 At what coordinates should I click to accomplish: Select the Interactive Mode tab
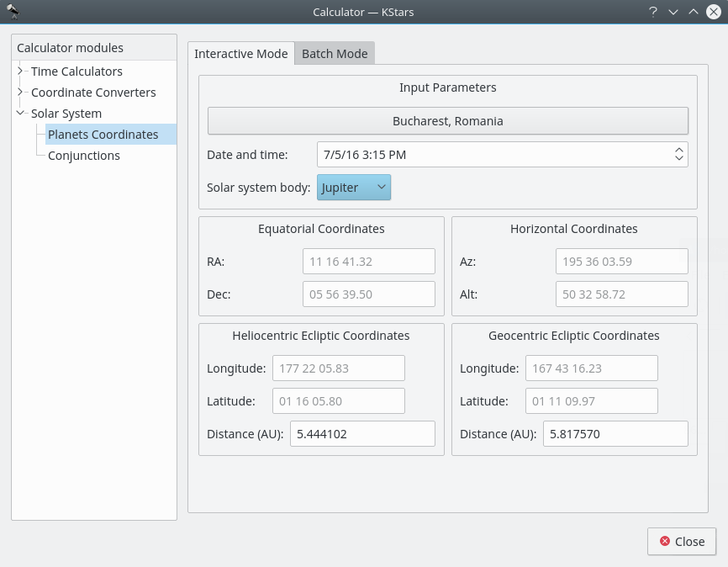(x=241, y=54)
